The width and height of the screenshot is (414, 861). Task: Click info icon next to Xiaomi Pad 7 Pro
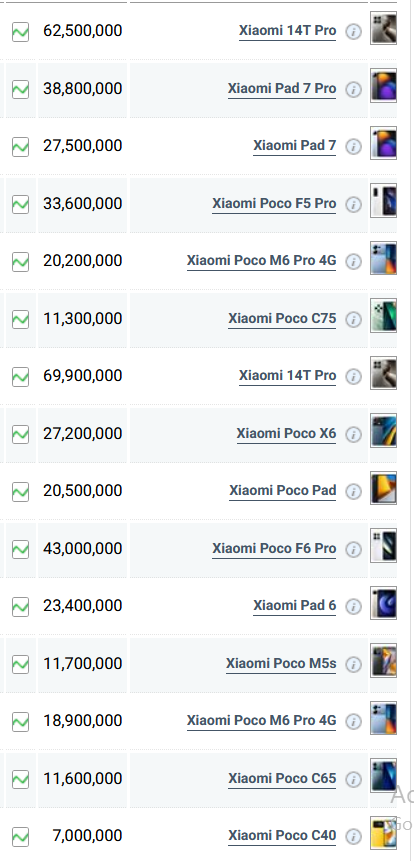(354, 90)
